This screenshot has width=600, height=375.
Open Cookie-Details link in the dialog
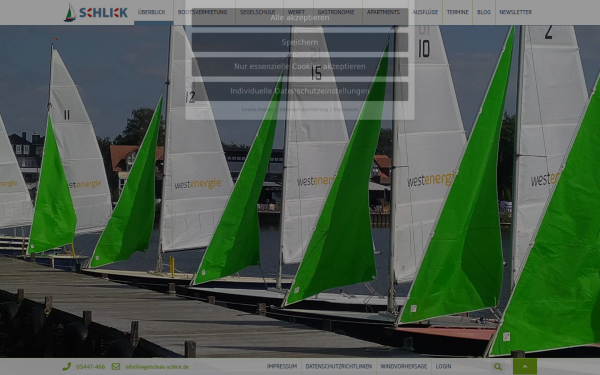coord(258,109)
